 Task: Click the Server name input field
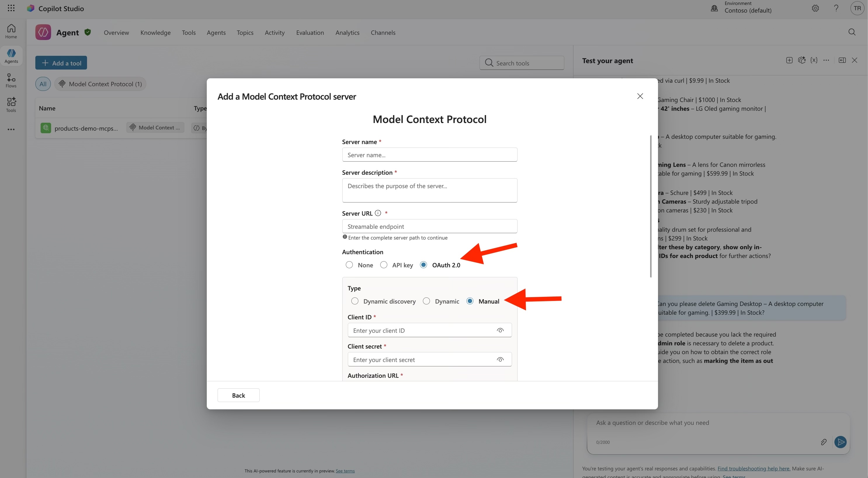429,155
